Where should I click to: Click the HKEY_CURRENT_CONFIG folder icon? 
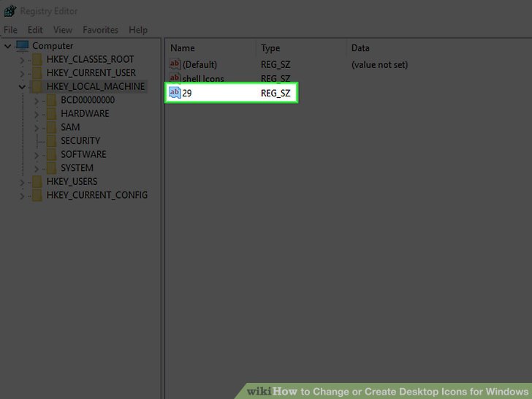pos(37,195)
